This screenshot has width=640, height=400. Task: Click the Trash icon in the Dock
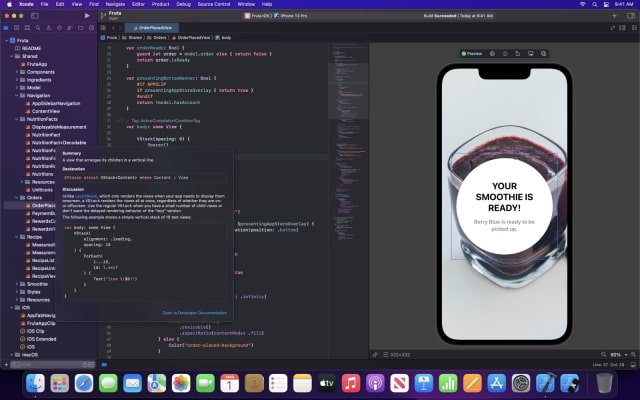[x=603, y=383]
